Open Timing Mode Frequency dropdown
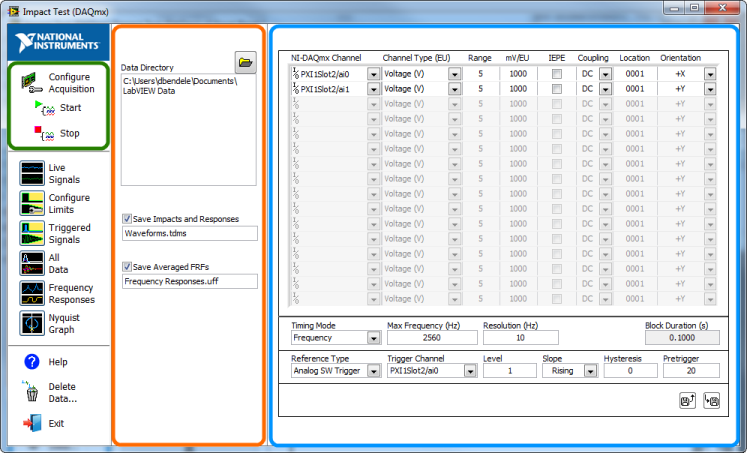Viewport: 747px width, 453px height. (374, 338)
